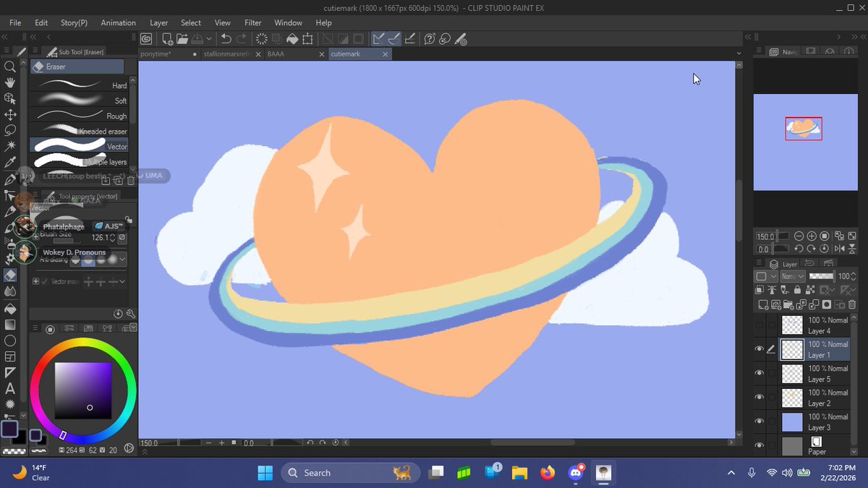Image resolution: width=868 pixels, height=488 pixels.
Task: Hide the Paper layer
Action: [x=759, y=445]
